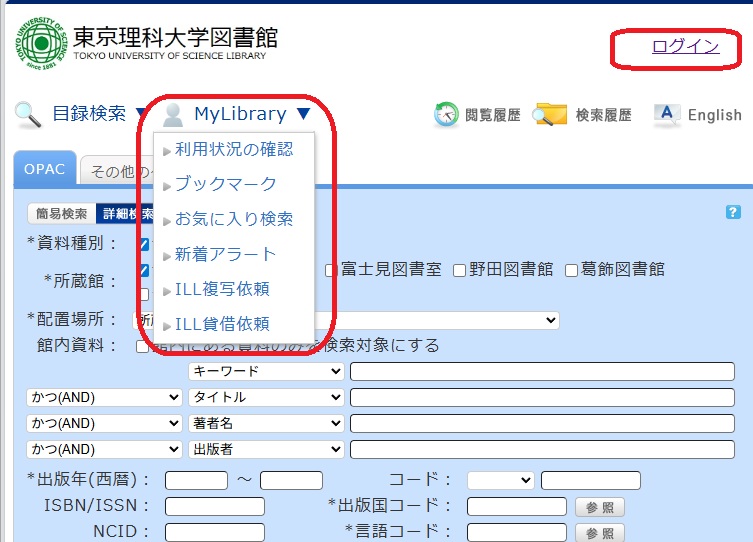The image size is (753, 542).
Task: Click the ISBN/ISSN input field
Action: coord(214,506)
